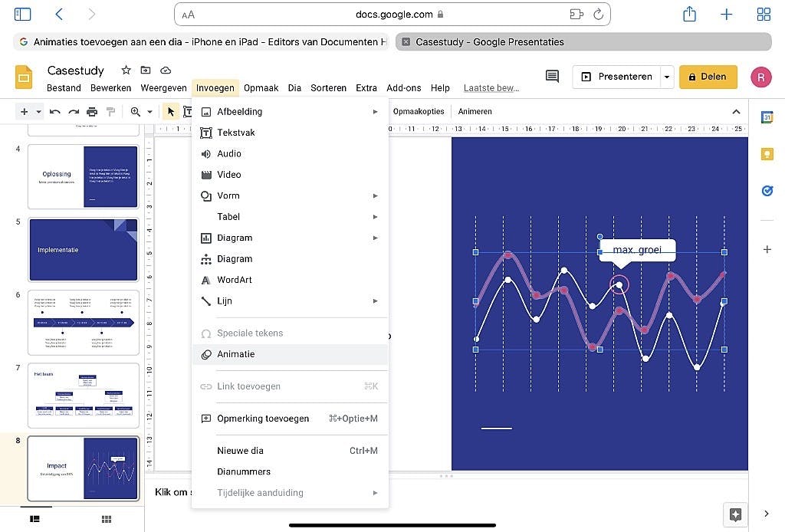Open reader text size AA control

189,15
